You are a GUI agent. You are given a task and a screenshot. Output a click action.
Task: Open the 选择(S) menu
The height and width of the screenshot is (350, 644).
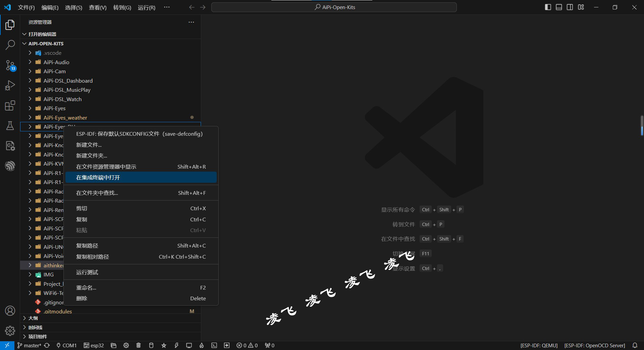click(x=73, y=7)
